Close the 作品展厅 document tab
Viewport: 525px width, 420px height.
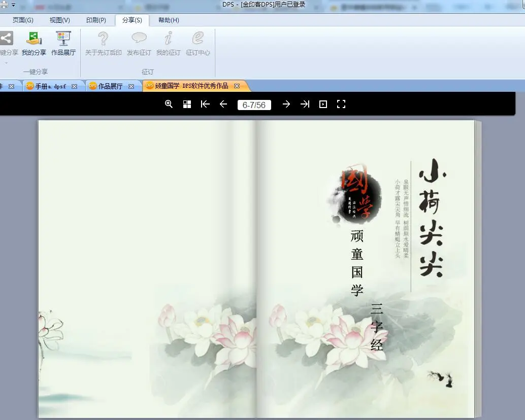pos(131,86)
